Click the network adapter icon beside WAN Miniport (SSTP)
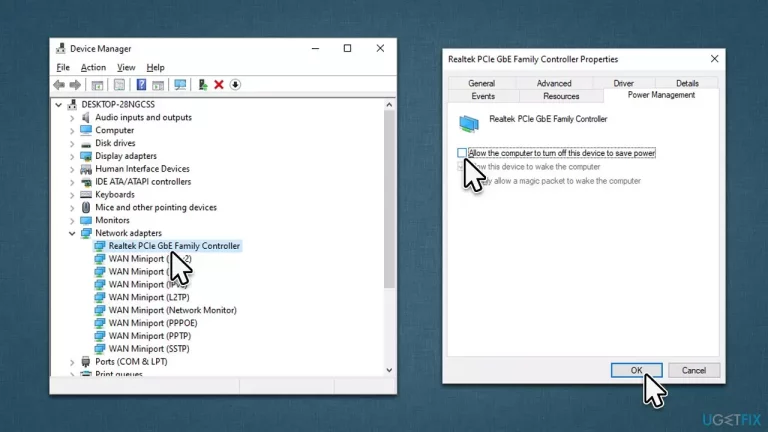The width and height of the screenshot is (768, 432). click(99, 349)
